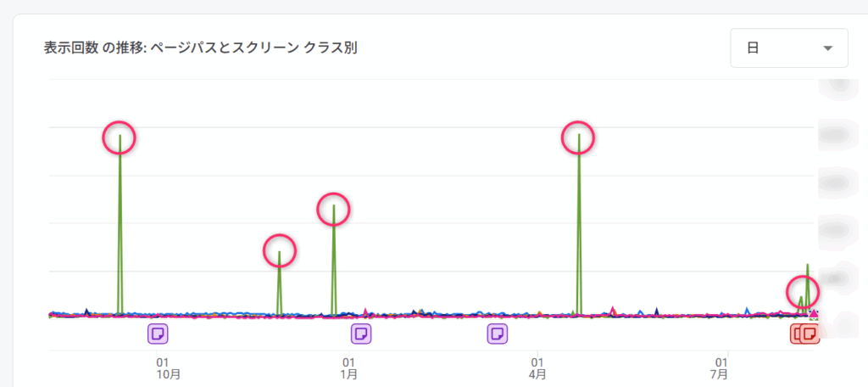
Task: Open the 日 time granularity dropdown
Action: 789,48
